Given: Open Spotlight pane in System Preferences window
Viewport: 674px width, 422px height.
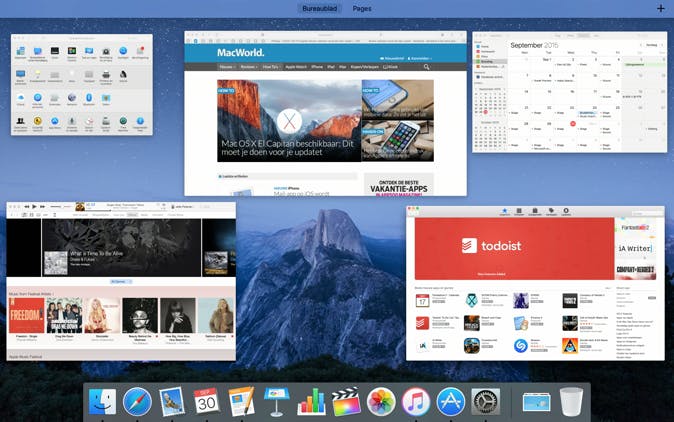Looking at the screenshot, I should (x=123, y=51).
